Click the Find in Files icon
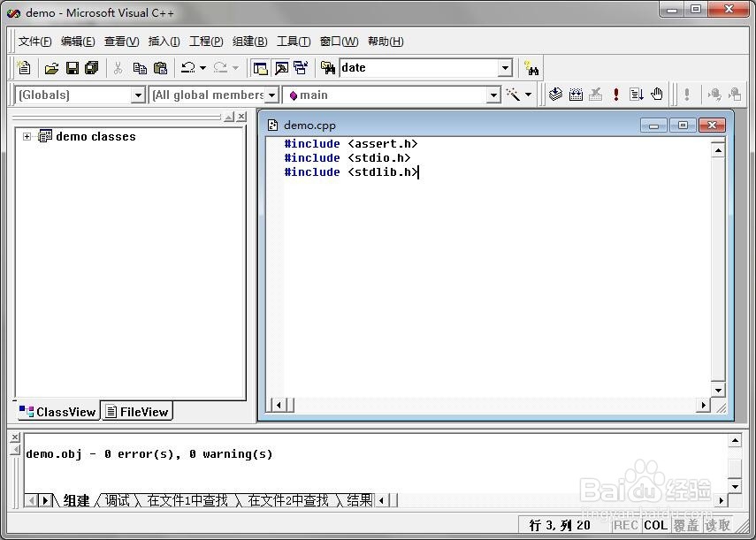756x540 pixels. (x=328, y=68)
